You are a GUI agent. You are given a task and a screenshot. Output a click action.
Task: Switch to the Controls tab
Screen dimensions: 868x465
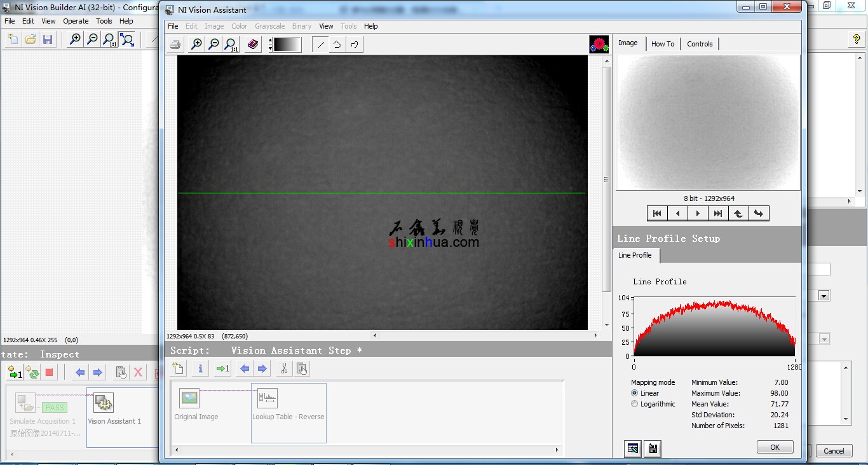click(700, 44)
